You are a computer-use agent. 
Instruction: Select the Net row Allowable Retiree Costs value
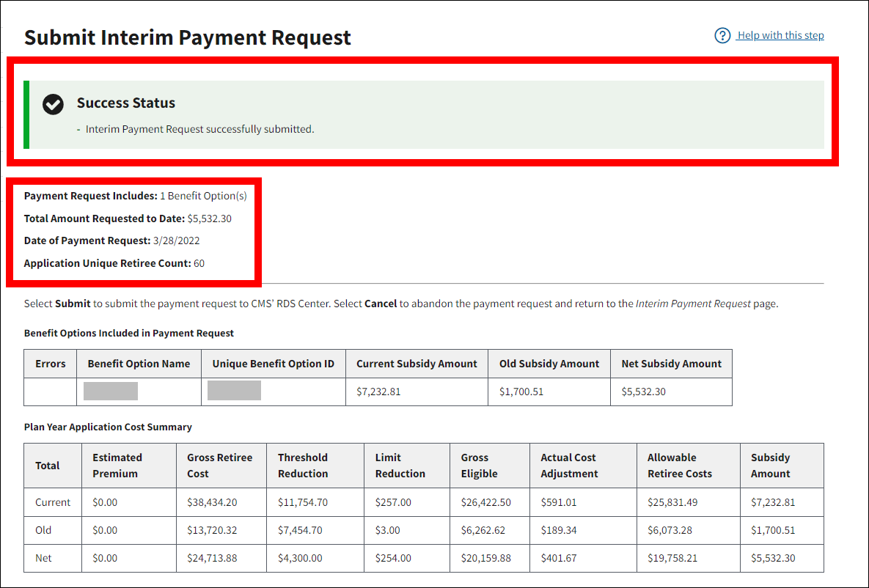click(x=672, y=558)
